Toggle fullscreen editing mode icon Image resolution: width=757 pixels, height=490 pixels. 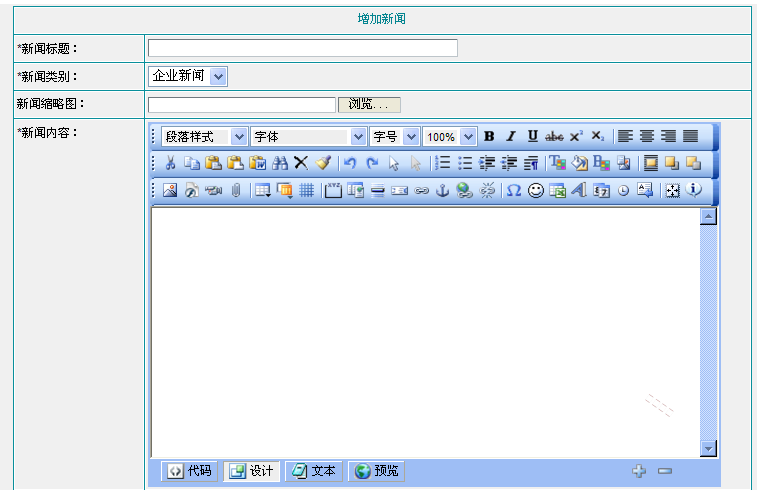(672, 190)
